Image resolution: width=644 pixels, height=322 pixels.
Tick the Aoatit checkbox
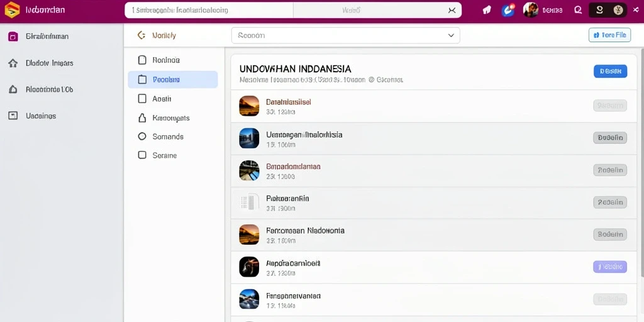coord(142,99)
